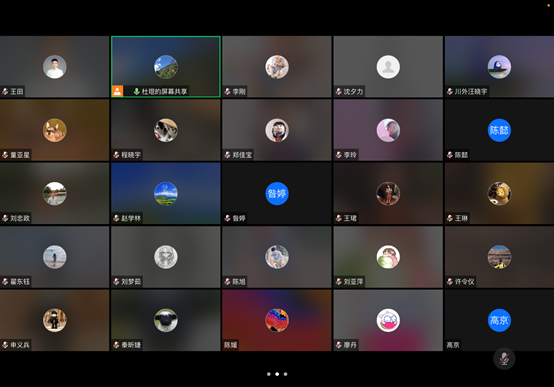Click 许令仪's muted microphone icon
The height and width of the screenshot is (387, 554).
450,282
